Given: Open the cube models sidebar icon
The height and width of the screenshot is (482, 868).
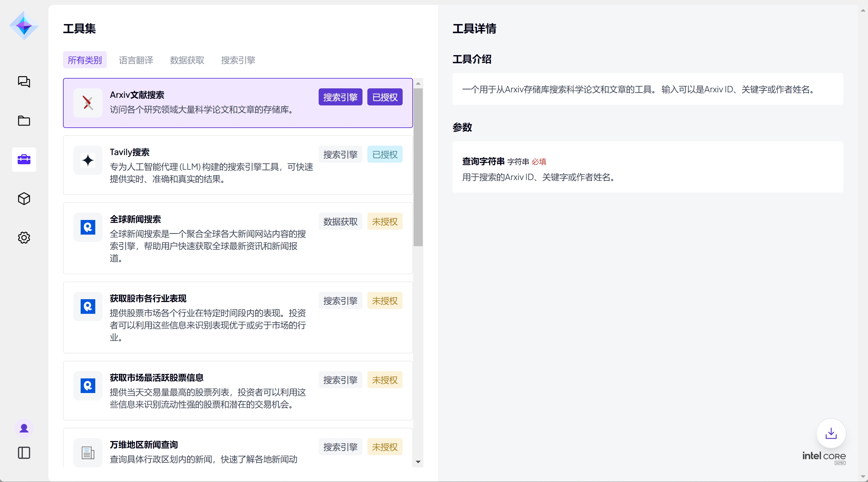Looking at the screenshot, I should coord(24,199).
